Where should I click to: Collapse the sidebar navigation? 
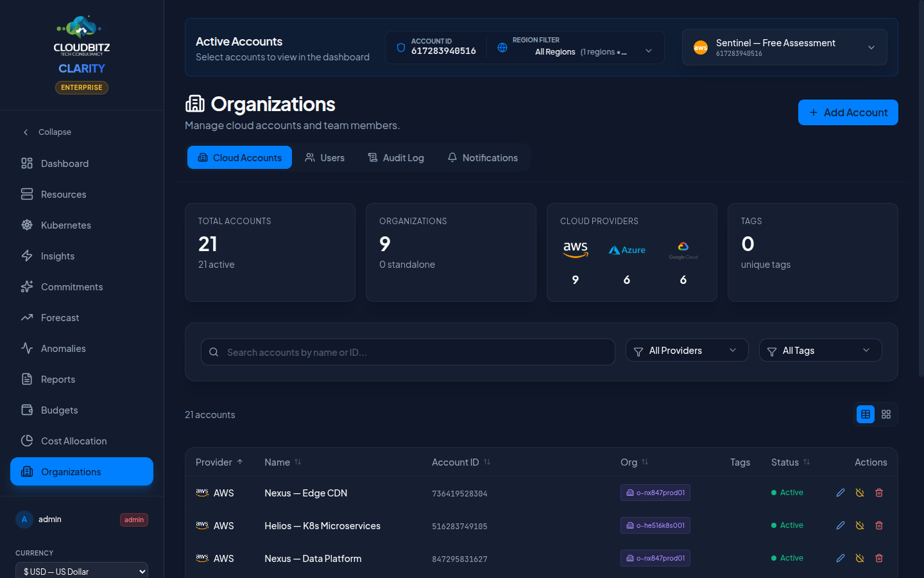81,132
